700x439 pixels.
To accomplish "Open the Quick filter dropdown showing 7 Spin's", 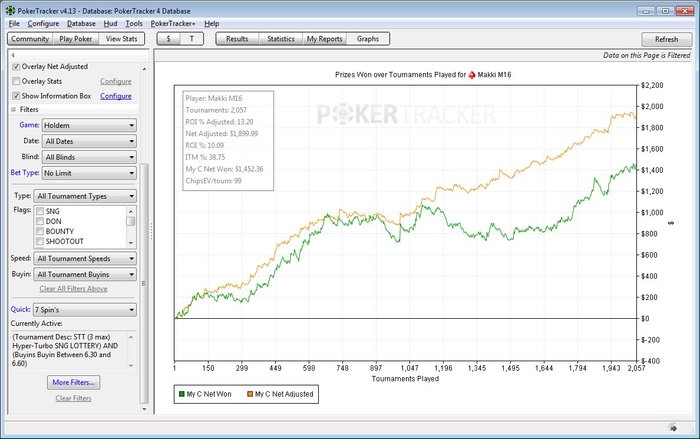I will click(x=85, y=310).
